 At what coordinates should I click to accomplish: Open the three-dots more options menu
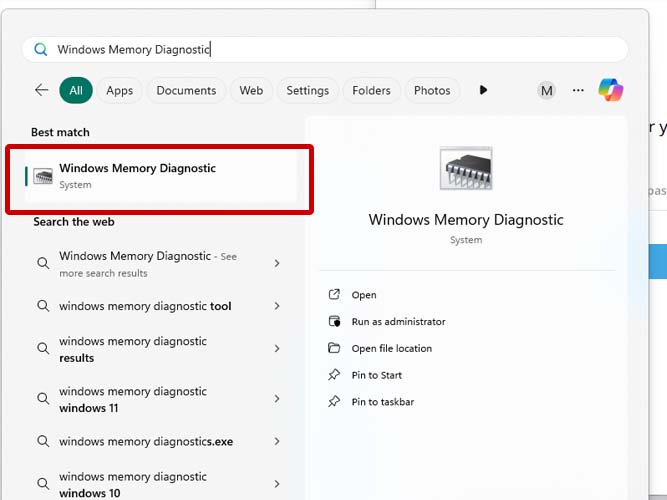[578, 90]
